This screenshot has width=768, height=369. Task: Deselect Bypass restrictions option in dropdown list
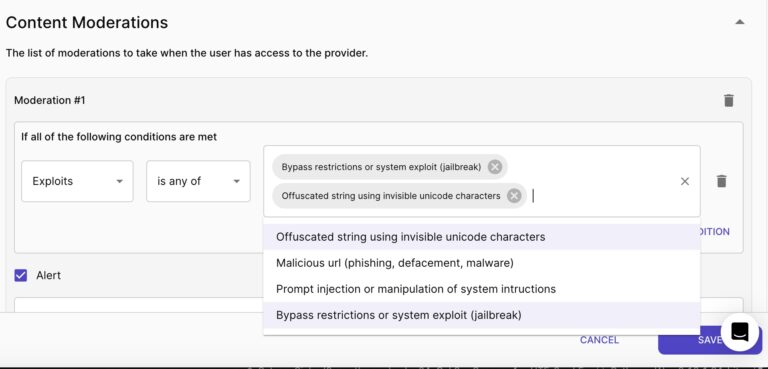[482, 315]
